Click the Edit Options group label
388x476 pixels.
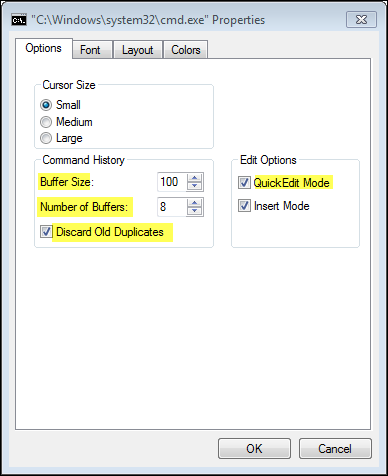click(x=268, y=160)
